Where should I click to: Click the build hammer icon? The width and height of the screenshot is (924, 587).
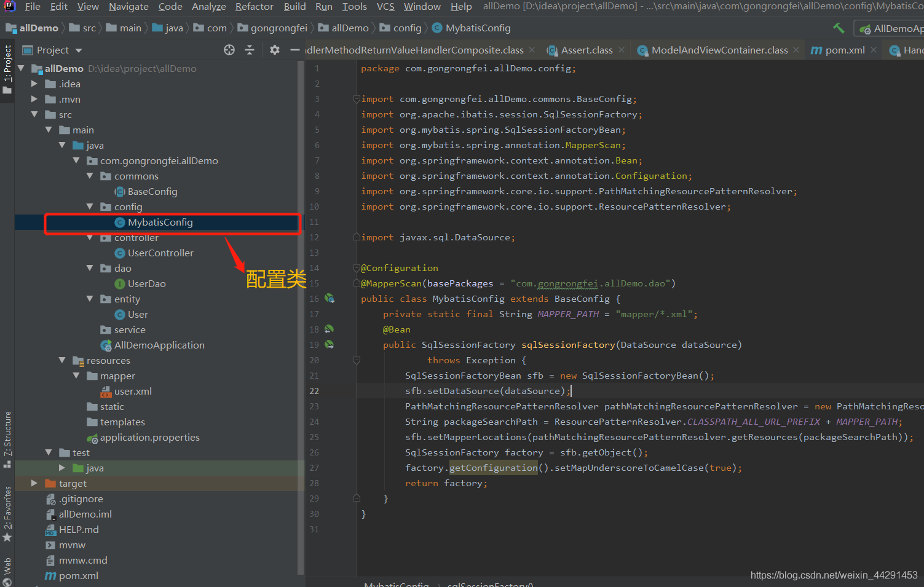(x=839, y=28)
